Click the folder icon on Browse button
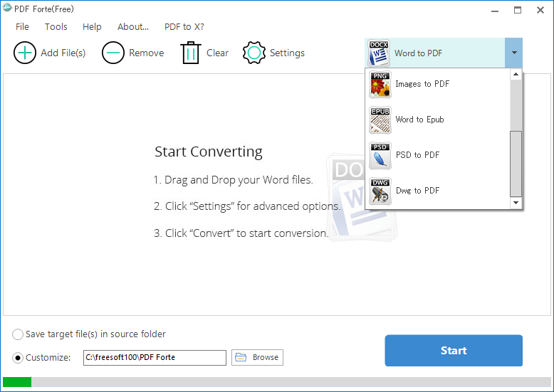 (241, 357)
